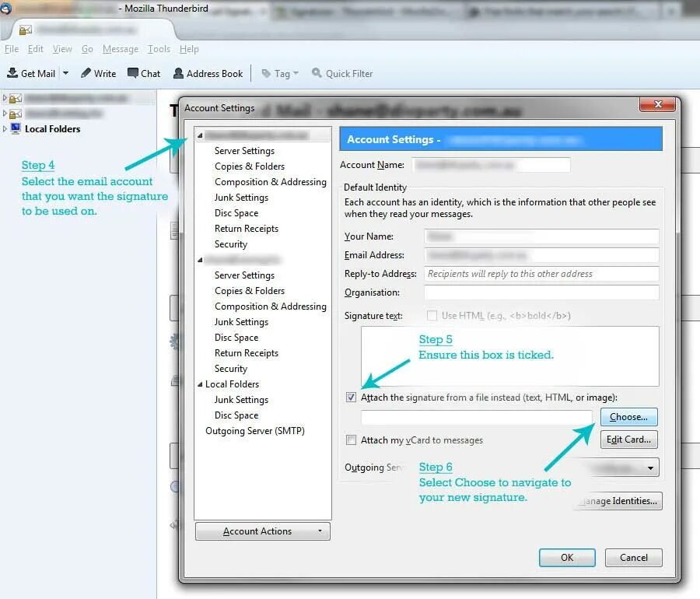Select first account's Junk Settings
The height and width of the screenshot is (599, 700).
pos(242,198)
